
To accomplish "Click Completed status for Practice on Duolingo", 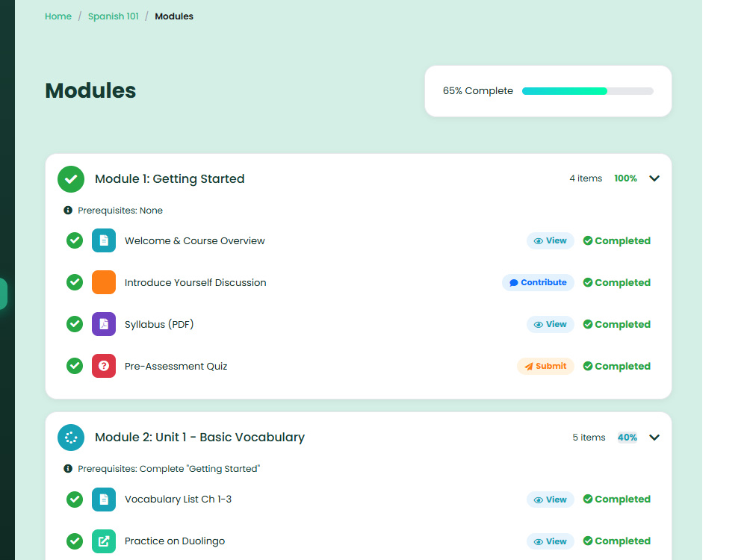I will [x=617, y=541].
